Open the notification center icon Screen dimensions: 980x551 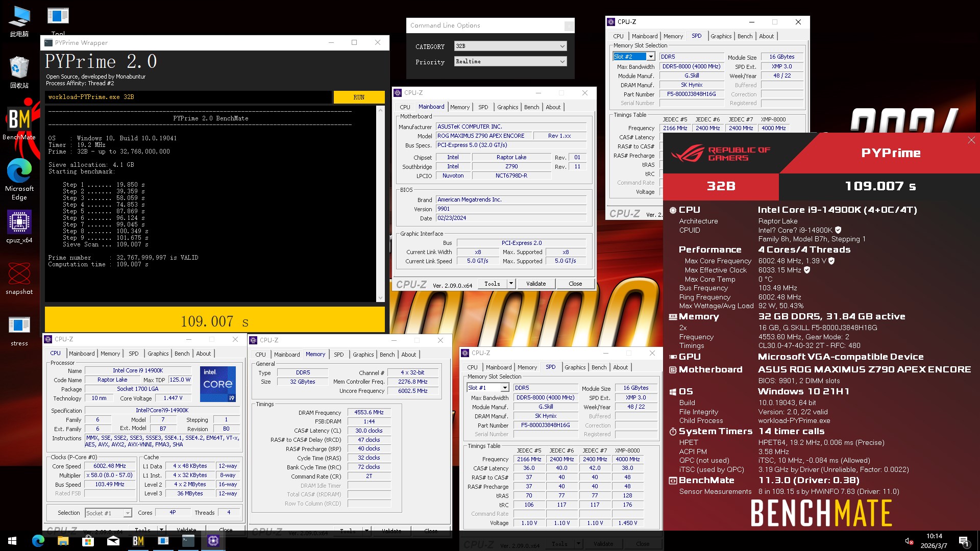click(x=964, y=541)
